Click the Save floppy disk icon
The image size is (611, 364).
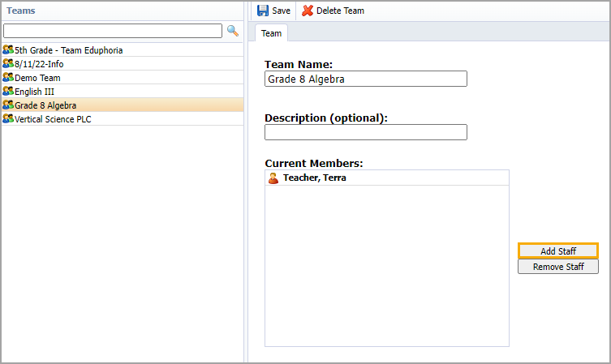[263, 11]
